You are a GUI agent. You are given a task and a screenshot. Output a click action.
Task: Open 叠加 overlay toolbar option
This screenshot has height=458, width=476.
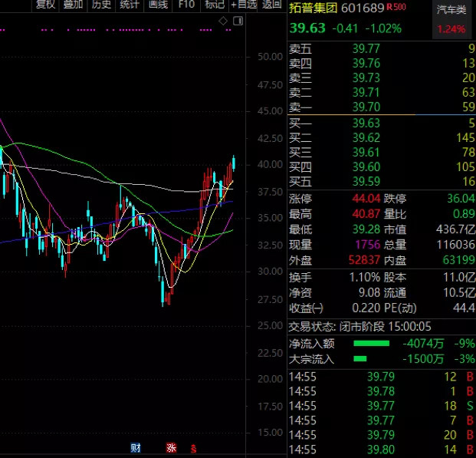pos(73,5)
